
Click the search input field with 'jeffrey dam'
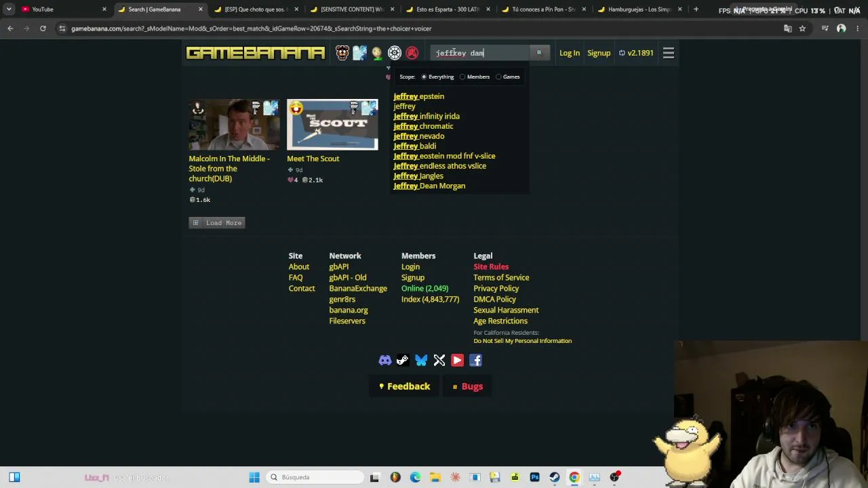[x=481, y=53]
